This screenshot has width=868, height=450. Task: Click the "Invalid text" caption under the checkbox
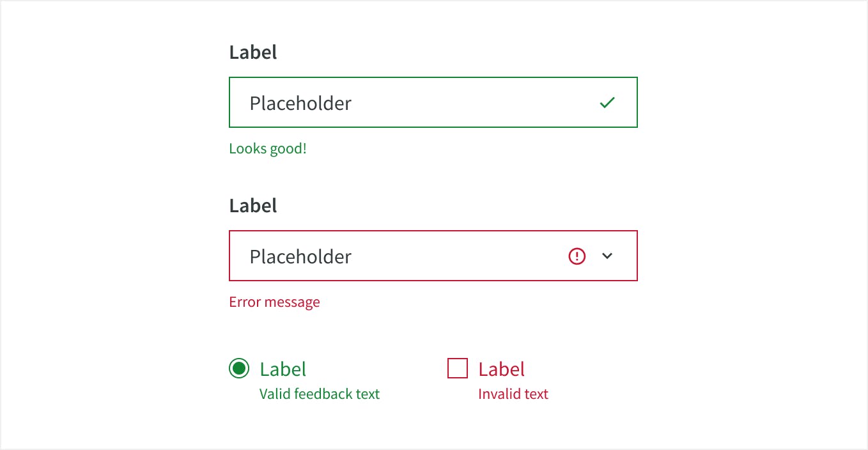click(x=513, y=394)
